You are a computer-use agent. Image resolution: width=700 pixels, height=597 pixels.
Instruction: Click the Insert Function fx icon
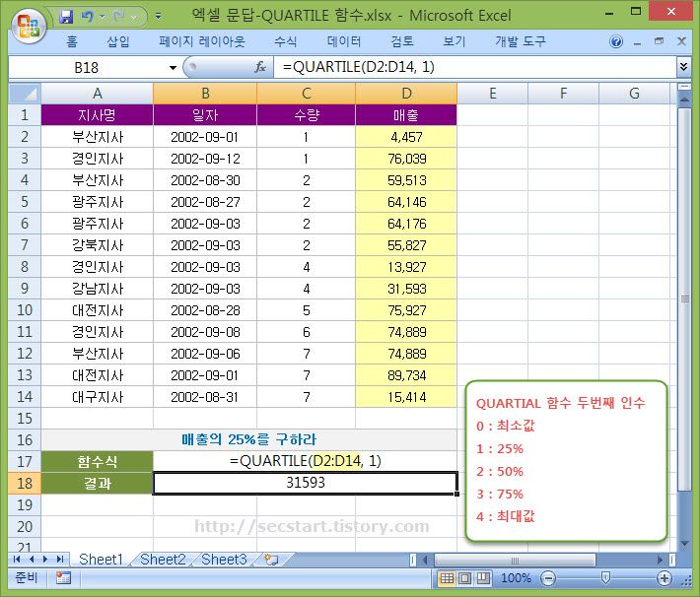point(260,67)
